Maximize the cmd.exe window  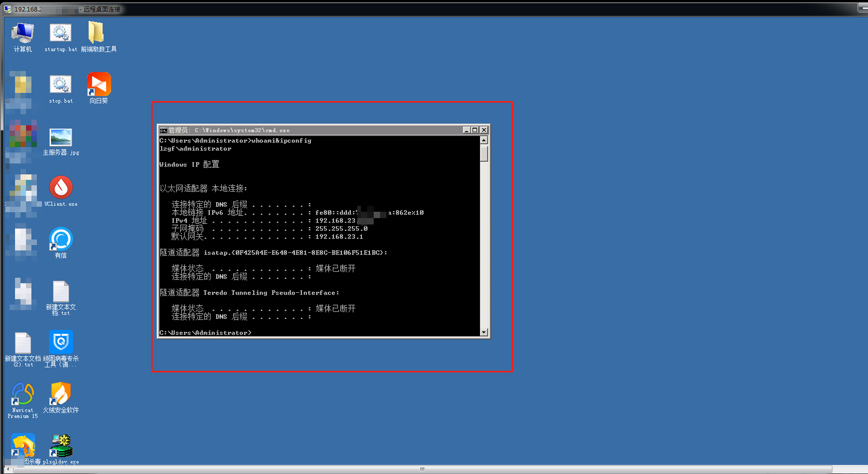pos(475,130)
